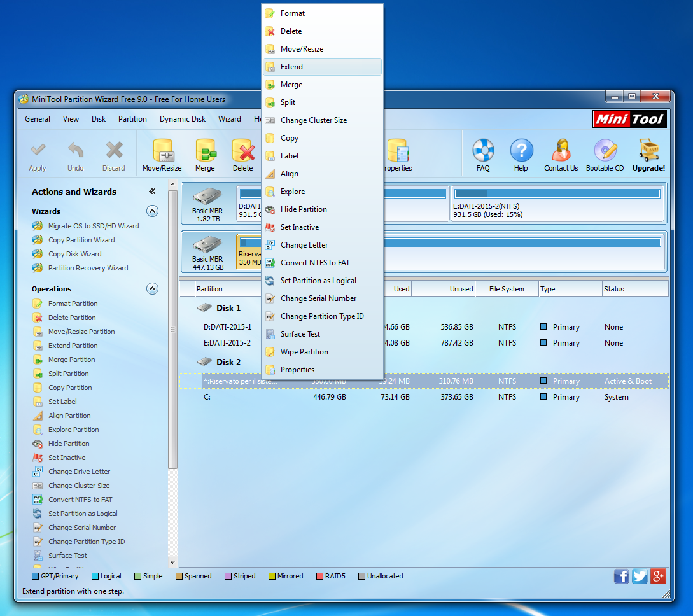This screenshot has width=693, height=616.
Task: Click the Merge toolbar icon
Action: [x=205, y=150]
